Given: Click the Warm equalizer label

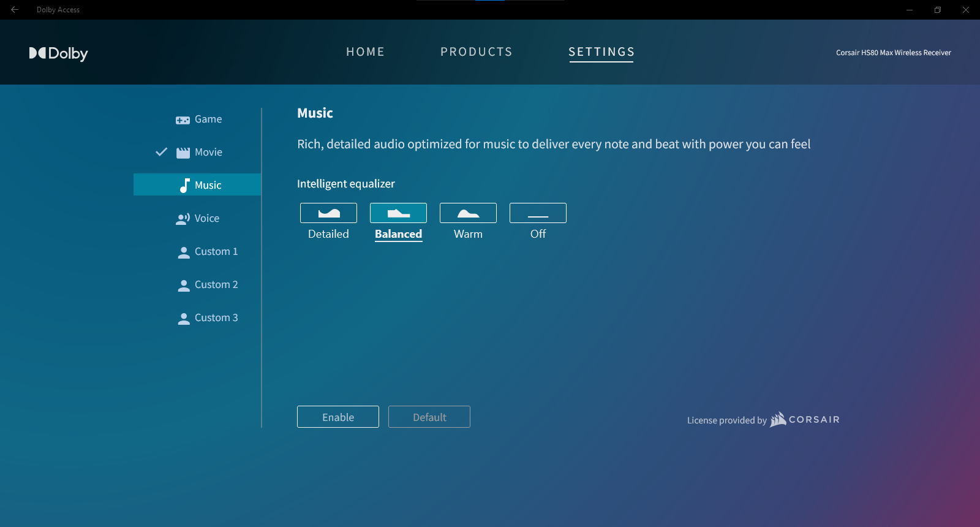Looking at the screenshot, I should [468, 234].
